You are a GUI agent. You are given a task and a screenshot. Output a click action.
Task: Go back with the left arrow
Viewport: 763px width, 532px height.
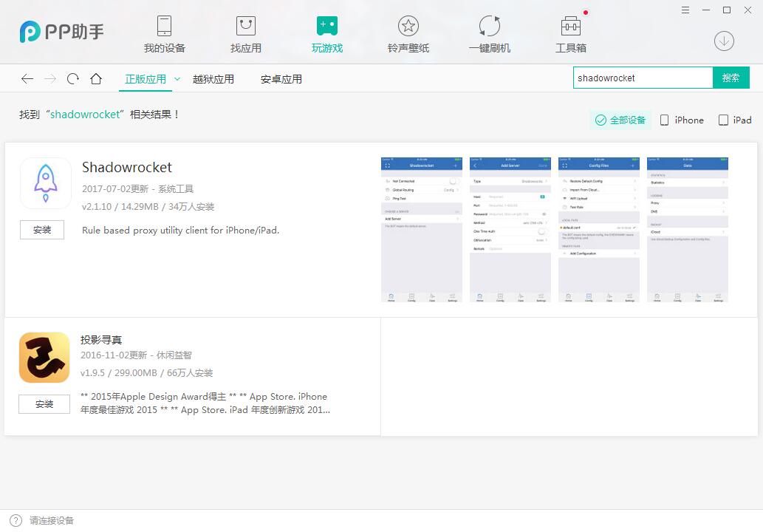pyautogui.click(x=27, y=79)
